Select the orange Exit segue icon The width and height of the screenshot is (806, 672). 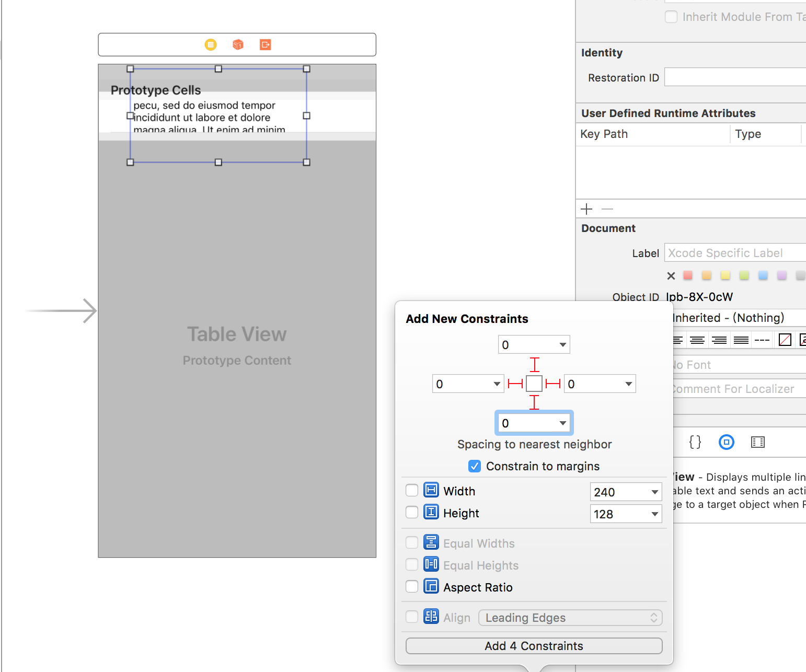point(265,44)
